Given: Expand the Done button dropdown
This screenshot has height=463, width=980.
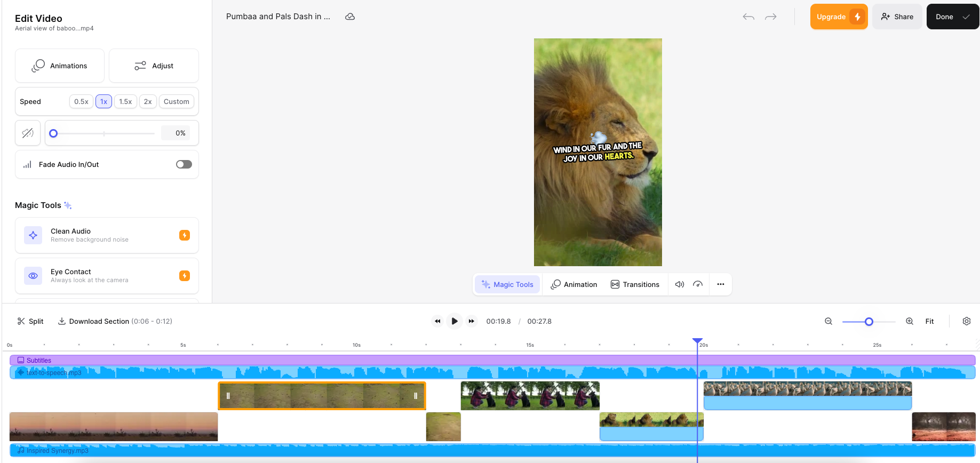Looking at the screenshot, I should (x=966, y=17).
